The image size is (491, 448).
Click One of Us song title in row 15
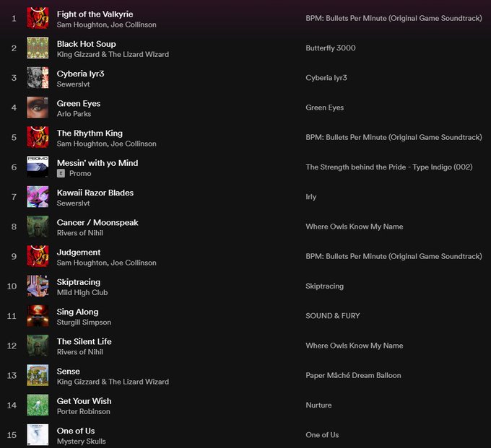(76, 431)
